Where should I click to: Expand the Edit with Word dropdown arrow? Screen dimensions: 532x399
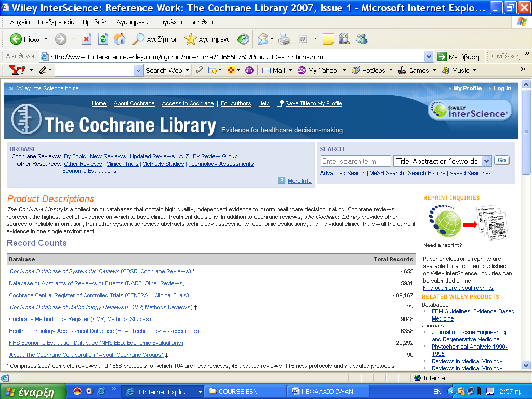tap(315, 39)
